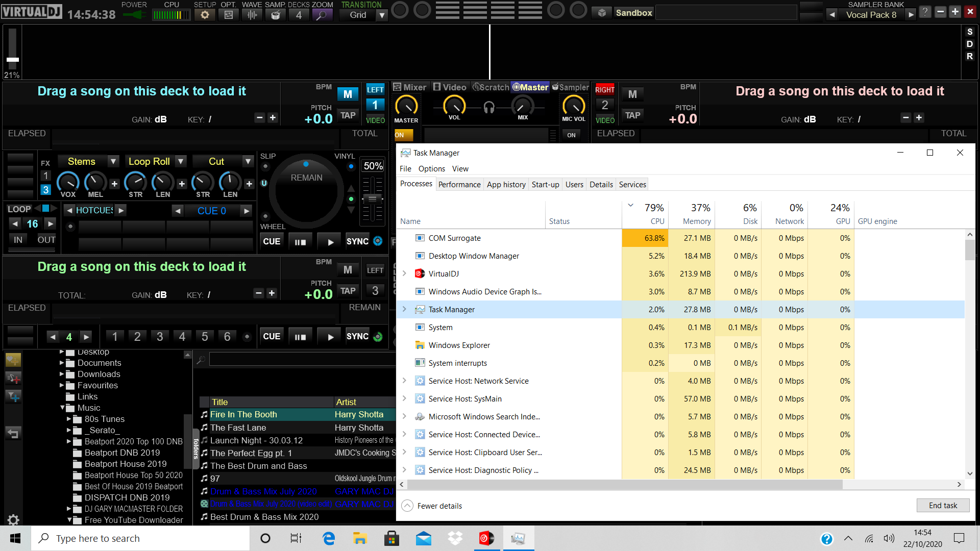
Task: Engage SYNC on deck 1
Action: pyautogui.click(x=357, y=241)
